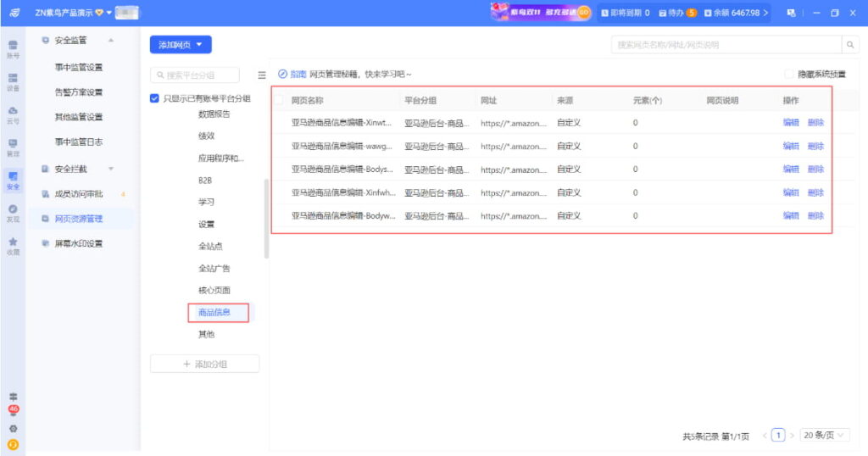Open the 20 条/页 page size dropdown
Image resolution: width=868 pixels, height=456 pixels.
click(x=824, y=435)
